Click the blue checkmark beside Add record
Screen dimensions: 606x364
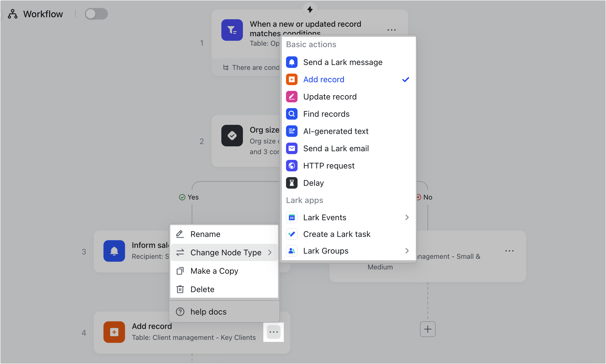405,80
